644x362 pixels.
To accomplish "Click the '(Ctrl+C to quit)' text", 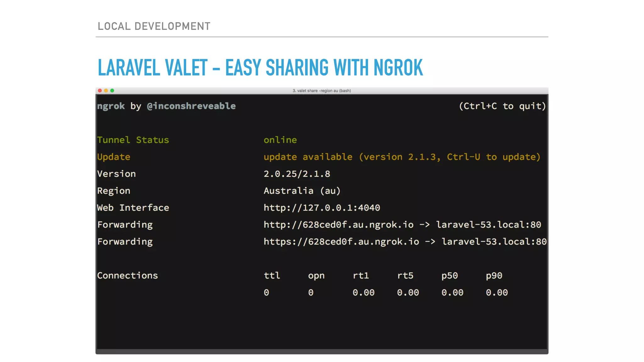I will [502, 106].
